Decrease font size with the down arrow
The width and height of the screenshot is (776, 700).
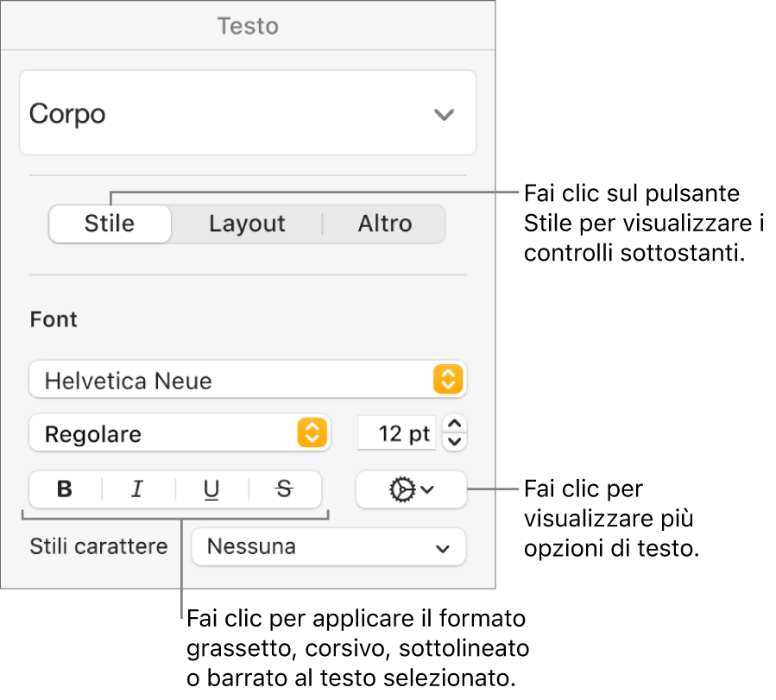coord(455,442)
